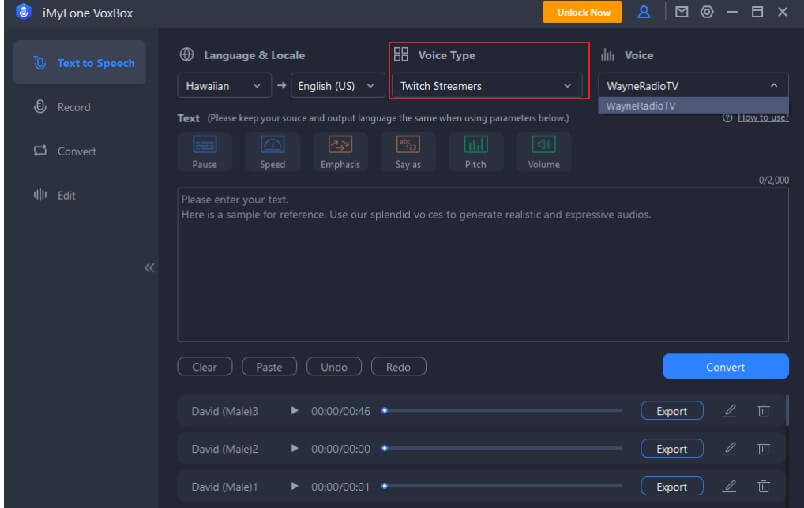Click the How to use help icon
Viewport: 804px width, 508px height.
[x=727, y=118]
